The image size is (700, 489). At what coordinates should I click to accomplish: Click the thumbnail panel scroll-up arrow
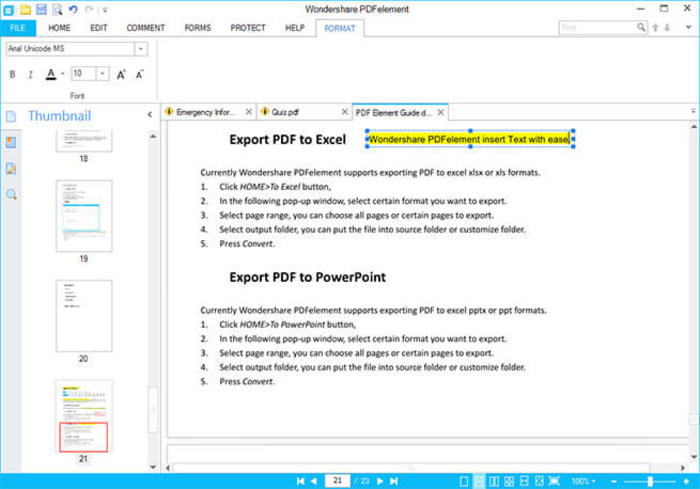(153, 136)
